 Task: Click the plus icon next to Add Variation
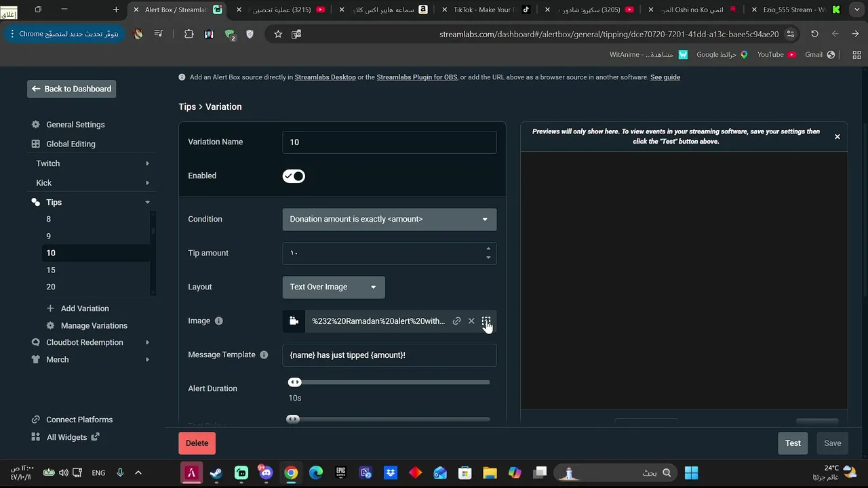click(50, 308)
